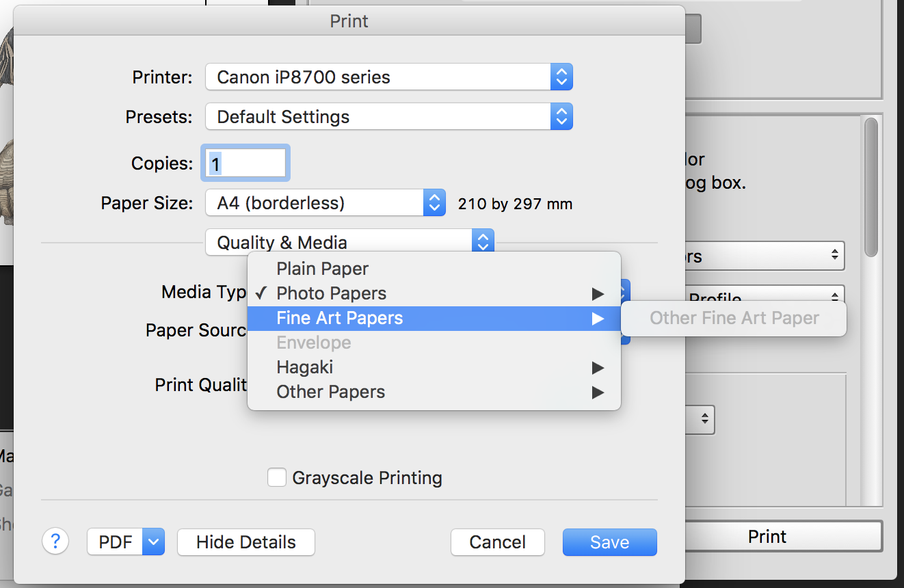904x588 pixels.
Task: Open the Printer dropdown showing Canon iP8700 series
Action: (x=388, y=77)
